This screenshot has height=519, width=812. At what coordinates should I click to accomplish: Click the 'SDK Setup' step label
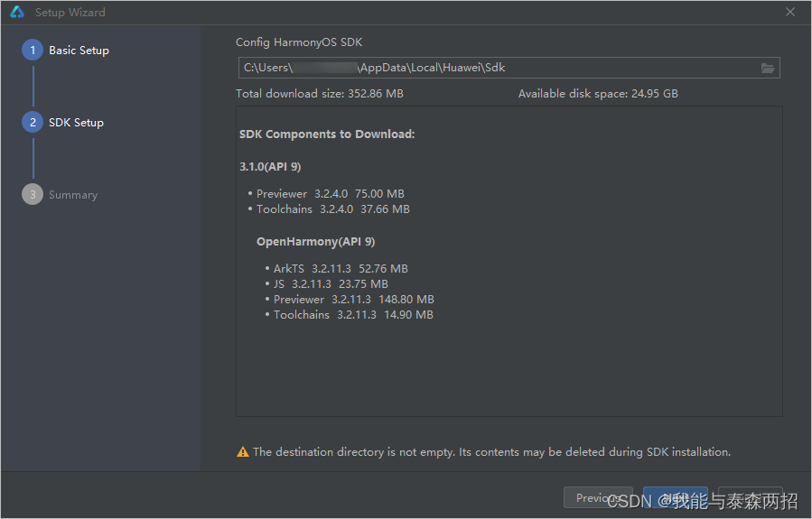point(76,123)
